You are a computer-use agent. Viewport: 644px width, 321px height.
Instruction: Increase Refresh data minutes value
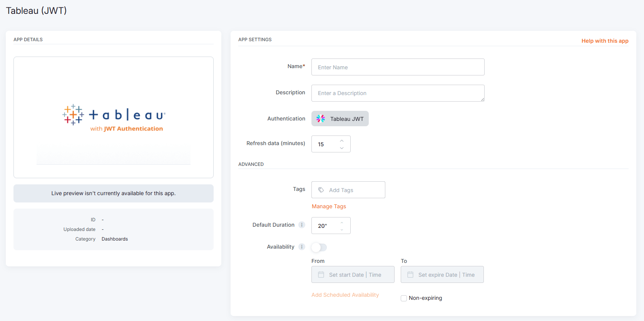(342, 140)
